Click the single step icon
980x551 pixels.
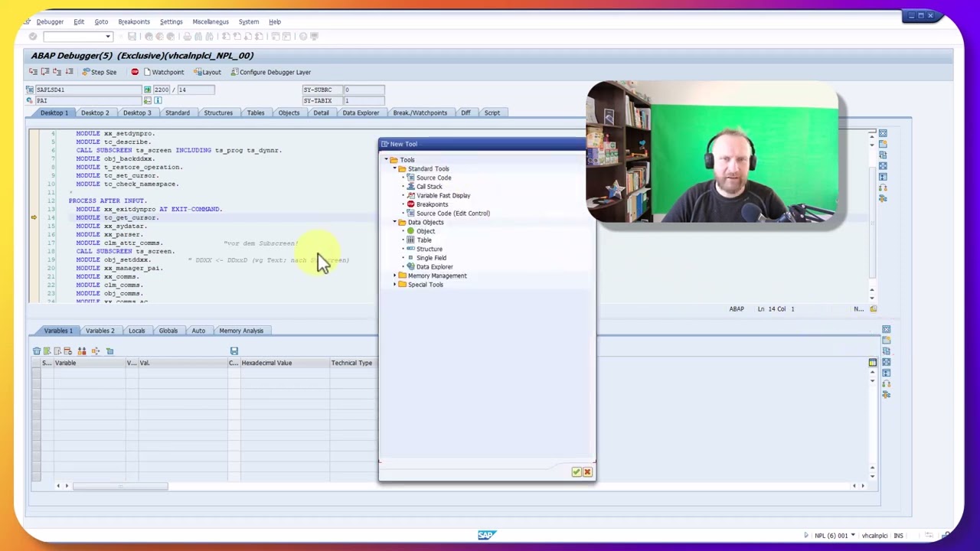(x=33, y=72)
